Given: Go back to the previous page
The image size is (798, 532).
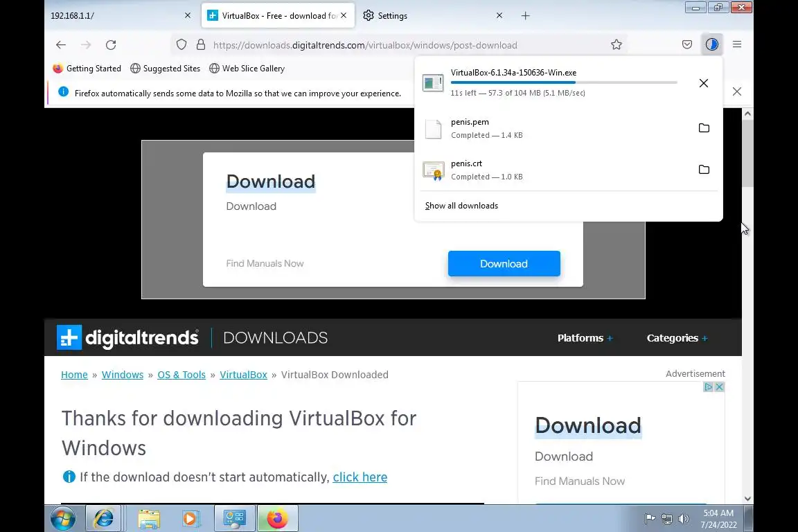Looking at the screenshot, I should coord(61,45).
